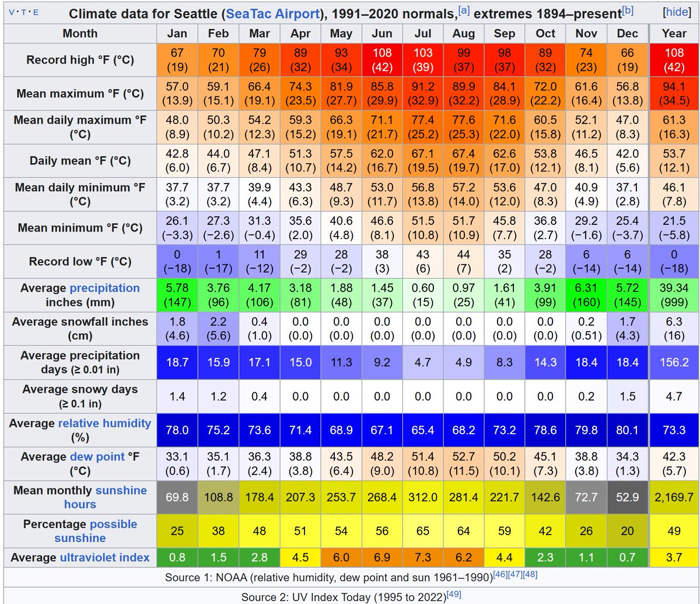Click the Jun column header
This screenshot has width=700, height=604.
383,33
